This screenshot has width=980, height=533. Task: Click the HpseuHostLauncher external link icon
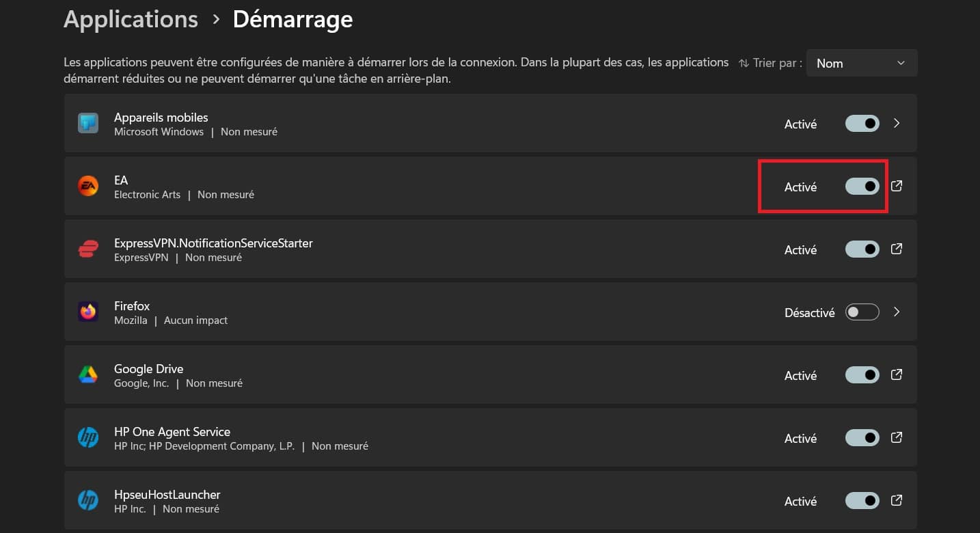(x=896, y=500)
